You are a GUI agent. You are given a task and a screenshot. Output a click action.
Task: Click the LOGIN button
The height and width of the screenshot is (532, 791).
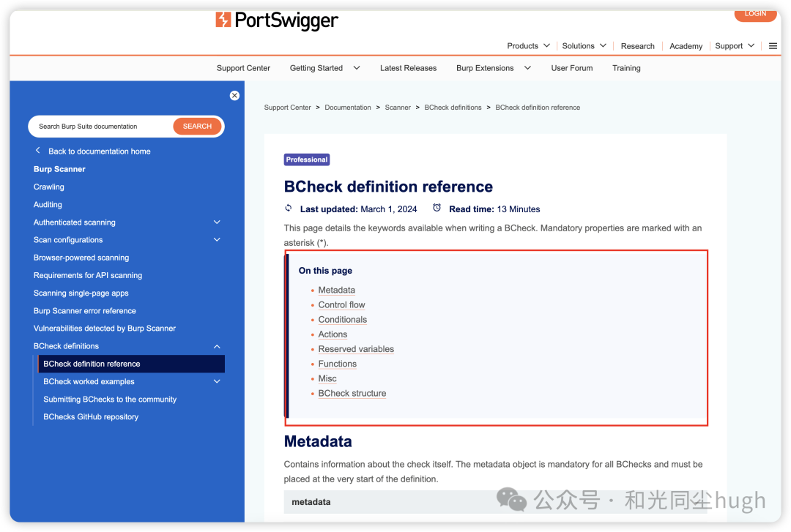click(755, 14)
